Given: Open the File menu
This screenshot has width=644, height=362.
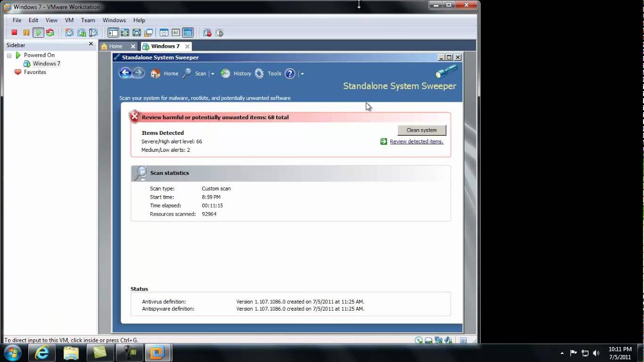Looking at the screenshot, I should 17,20.
